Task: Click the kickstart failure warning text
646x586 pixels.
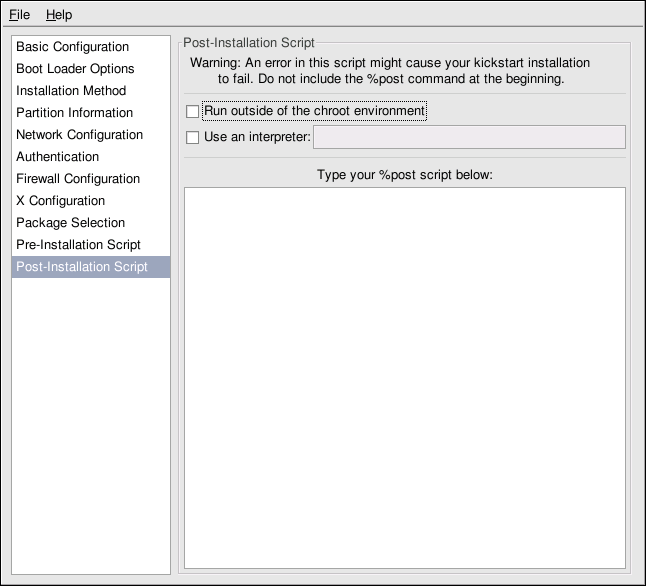Action: point(390,70)
